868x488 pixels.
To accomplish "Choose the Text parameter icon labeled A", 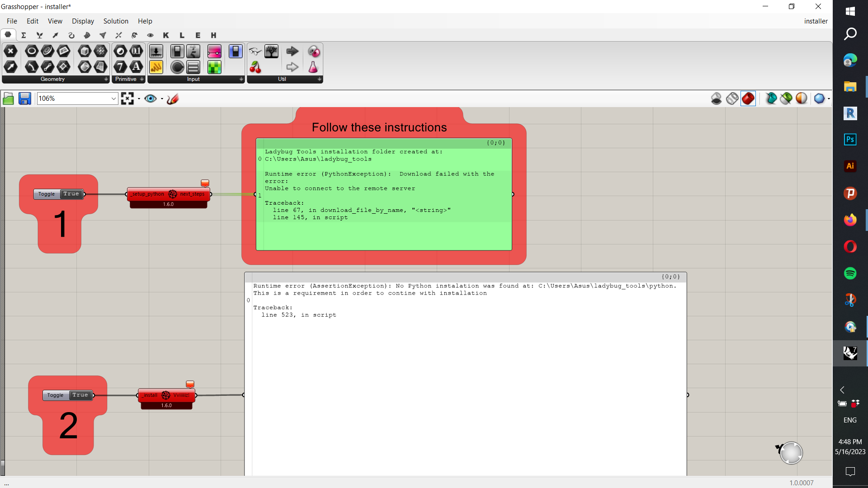I will (x=136, y=67).
